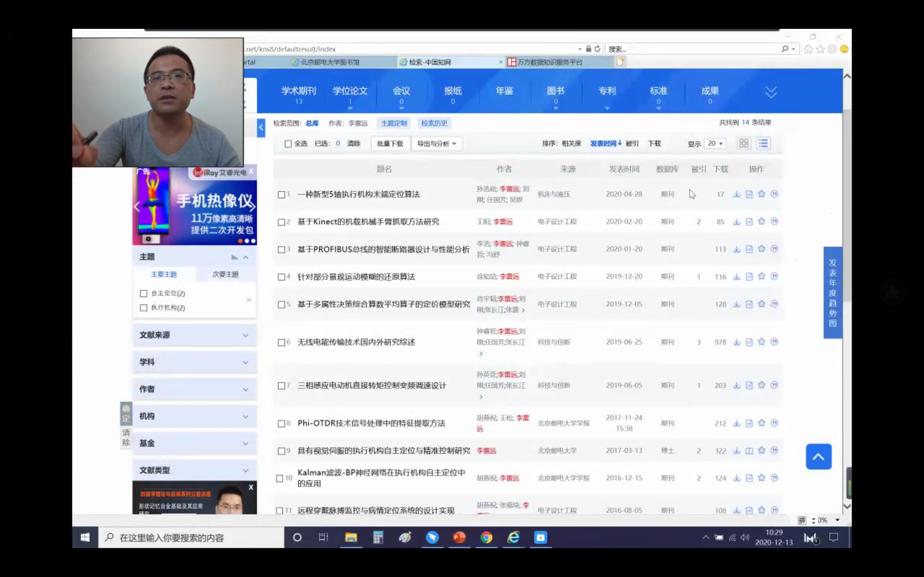The width and height of the screenshot is (924, 577).
Task: Click the 批量下载 button
Action: point(390,144)
